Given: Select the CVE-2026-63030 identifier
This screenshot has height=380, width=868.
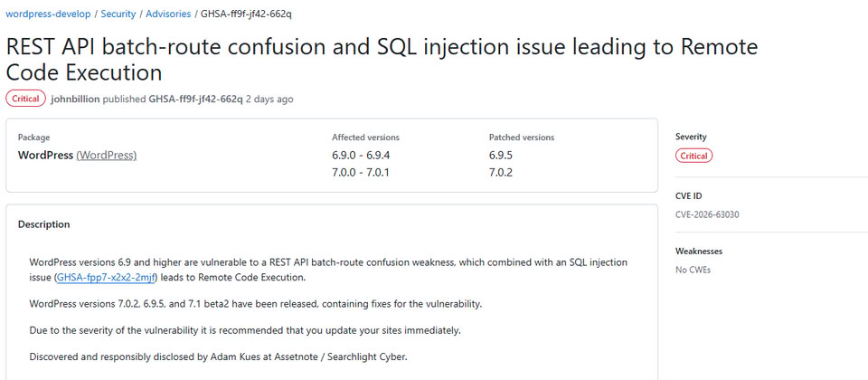Looking at the screenshot, I should click(x=707, y=215).
